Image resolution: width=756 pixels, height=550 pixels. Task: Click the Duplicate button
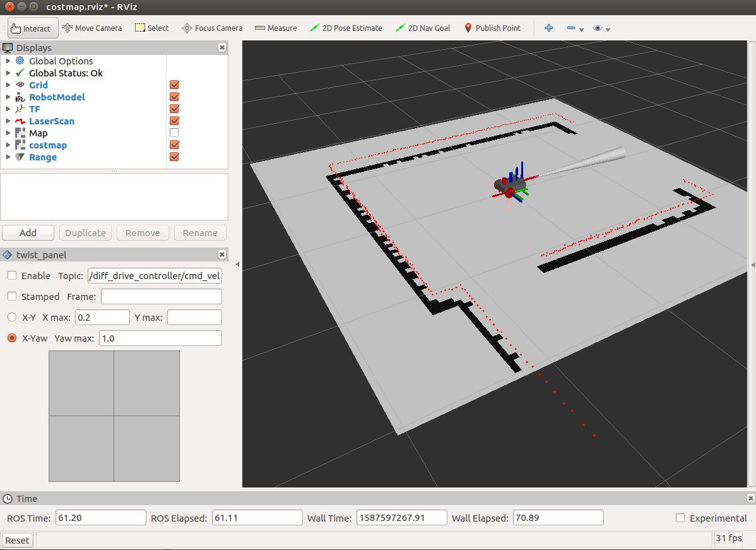(x=85, y=232)
